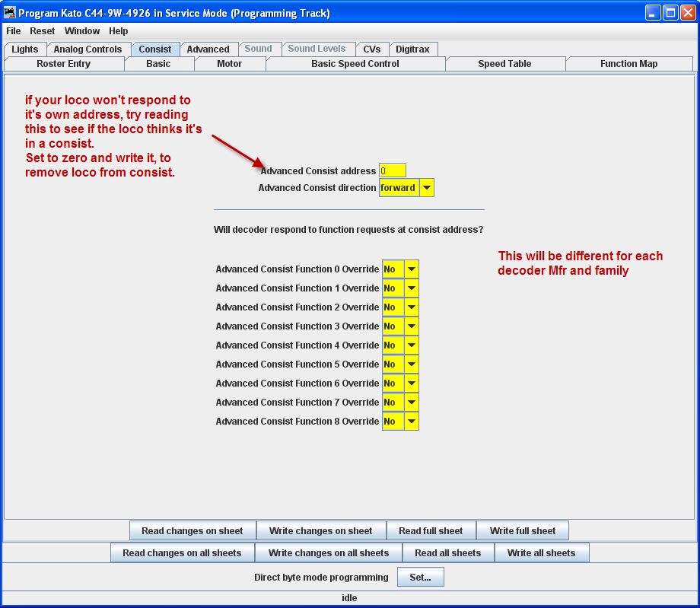700x608 pixels.
Task: Go to the Roster Entry tab
Action: point(64,64)
